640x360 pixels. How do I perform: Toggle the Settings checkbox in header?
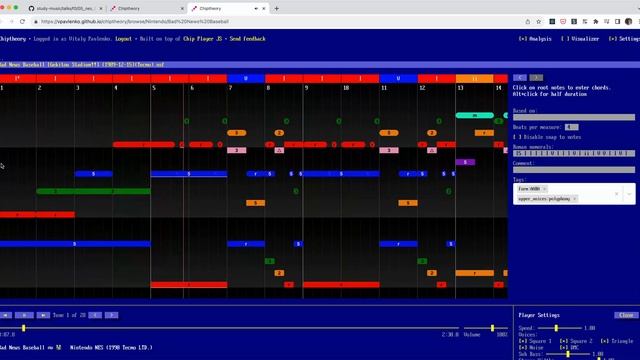624,39
